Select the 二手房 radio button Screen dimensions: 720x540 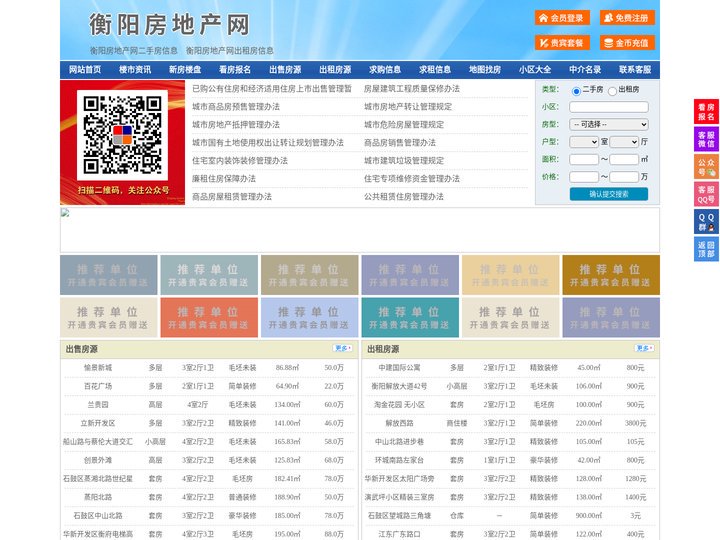pyautogui.click(x=576, y=91)
